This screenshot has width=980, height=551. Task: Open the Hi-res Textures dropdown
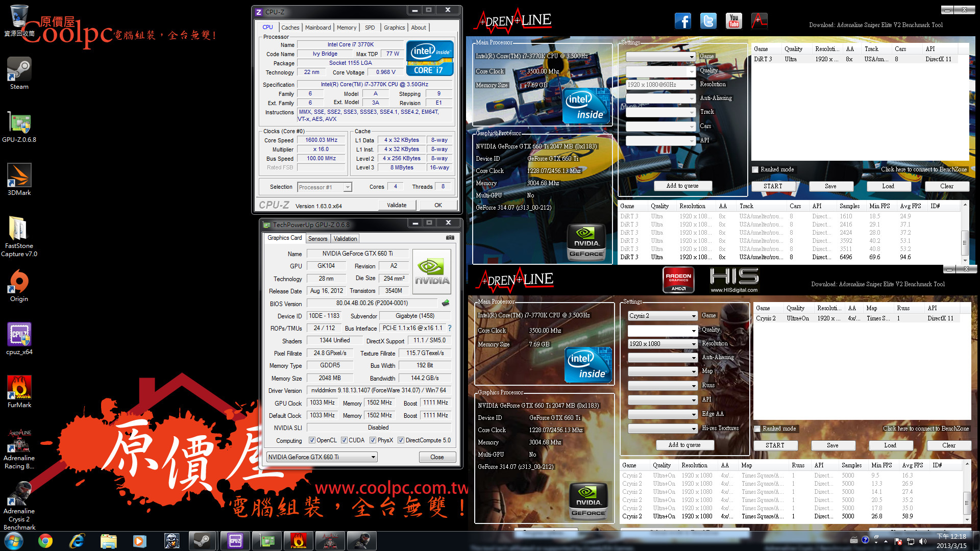pyautogui.click(x=663, y=429)
